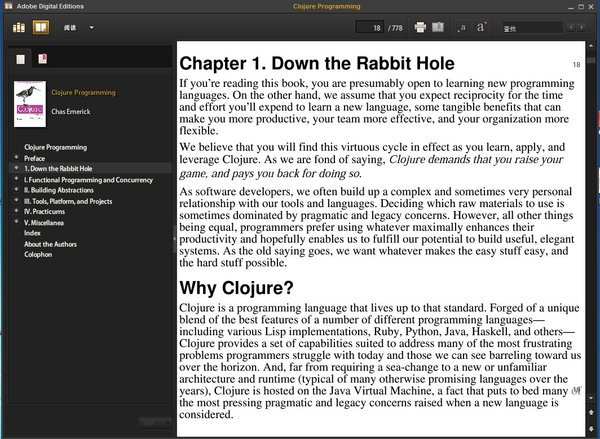Click the Adobe Digital Editions app icon
This screenshot has height=439, width=600.
coord(8,7)
